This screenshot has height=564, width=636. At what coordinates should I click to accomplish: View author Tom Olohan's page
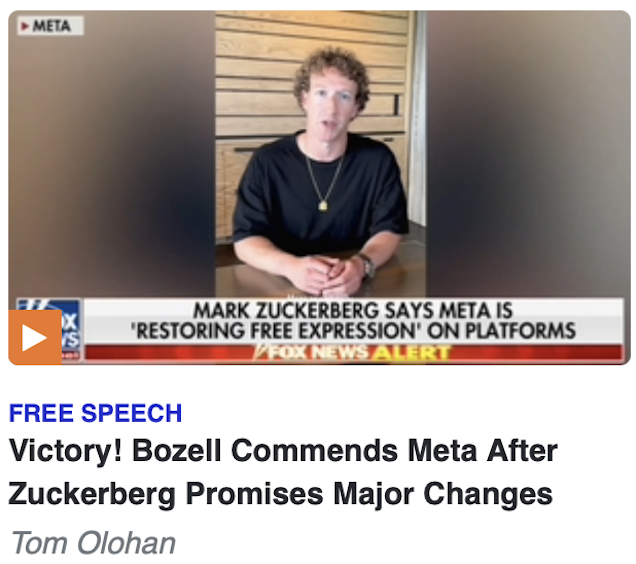point(93,543)
